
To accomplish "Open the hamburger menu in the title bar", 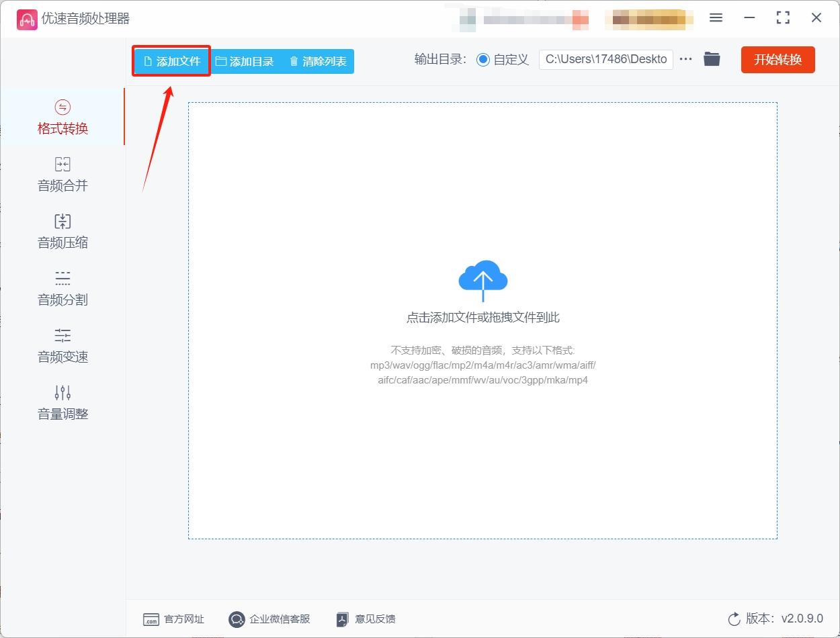I will coord(716,18).
